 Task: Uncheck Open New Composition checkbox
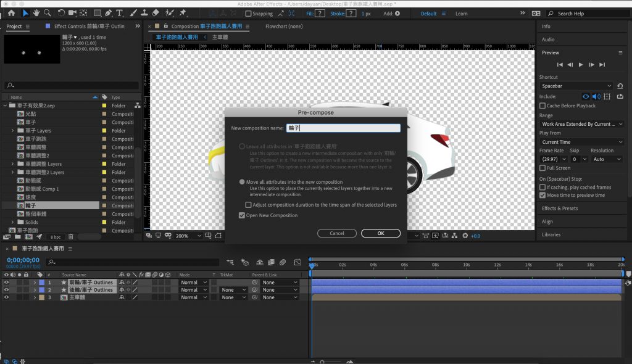click(x=242, y=215)
